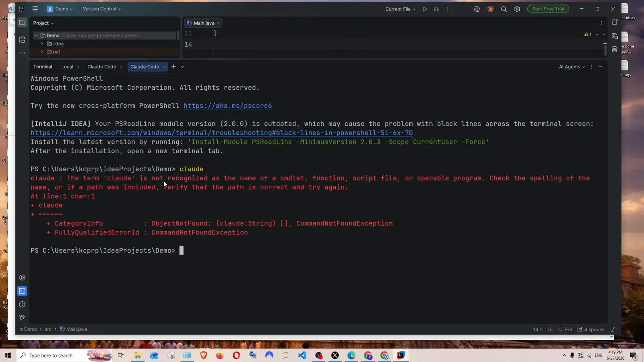Open terminal new session options chevron

click(x=182, y=67)
